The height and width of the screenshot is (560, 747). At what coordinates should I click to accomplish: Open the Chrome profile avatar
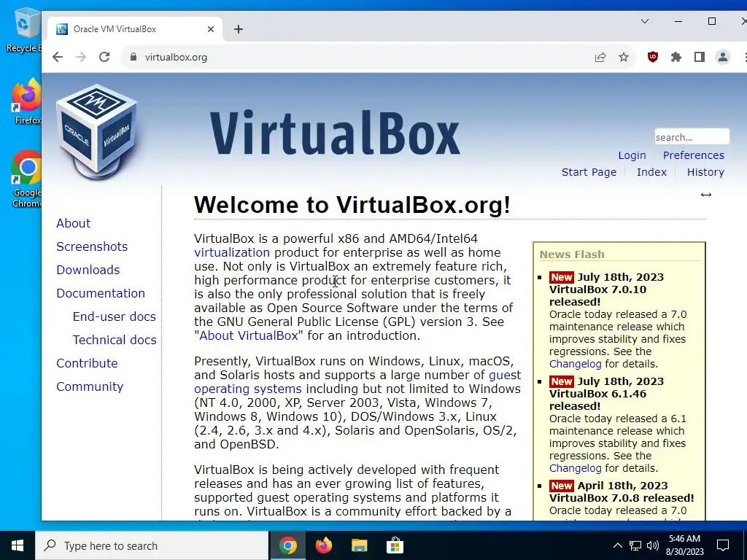click(x=723, y=57)
